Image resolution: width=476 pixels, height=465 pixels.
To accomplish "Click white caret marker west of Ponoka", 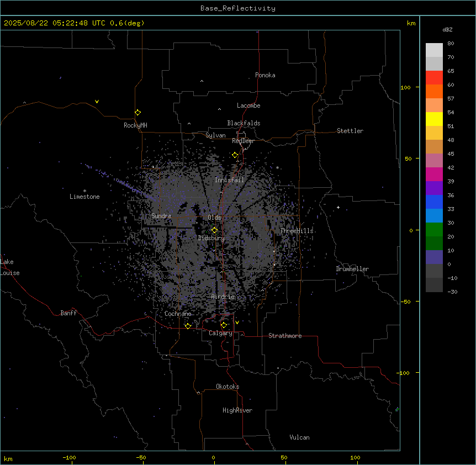I will [x=202, y=81].
